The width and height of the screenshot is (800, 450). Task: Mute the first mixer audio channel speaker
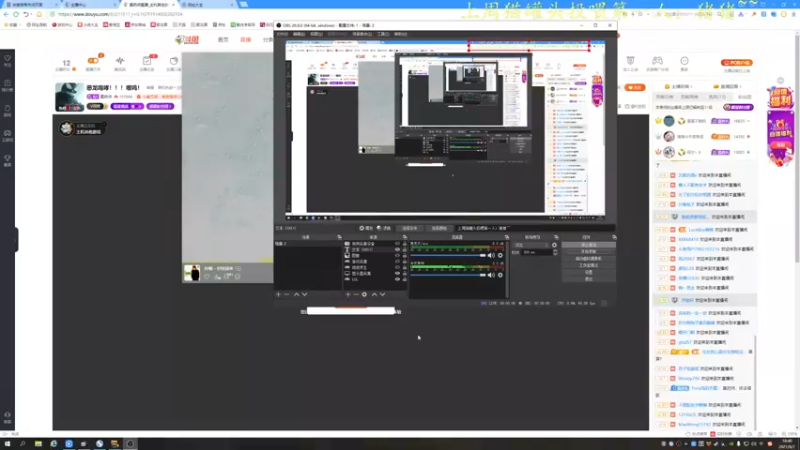(x=491, y=255)
